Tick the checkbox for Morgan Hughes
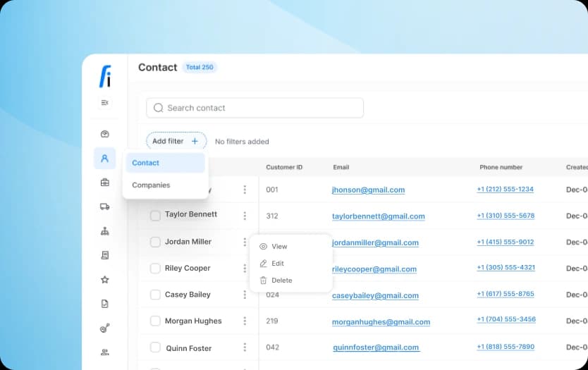The width and height of the screenshot is (588, 370). 155,321
